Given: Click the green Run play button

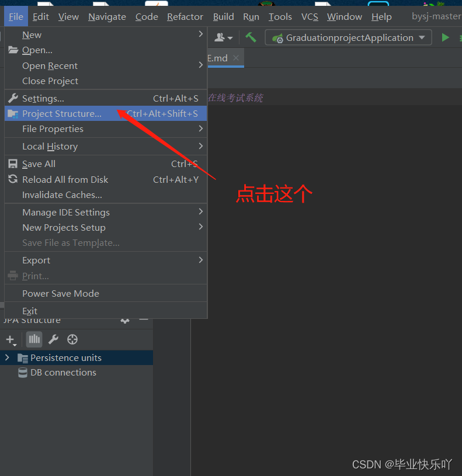Looking at the screenshot, I should (445, 37).
